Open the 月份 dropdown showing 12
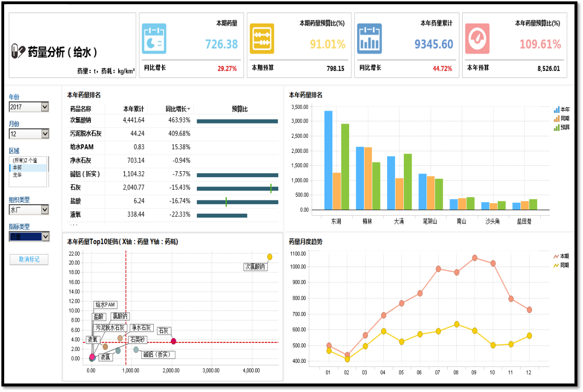 45,134
